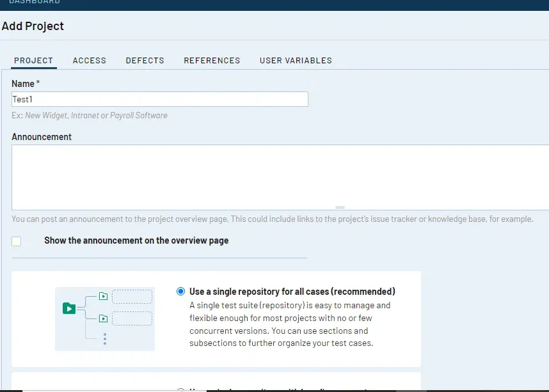
Task: Click the help text 'You can post an announcement'
Action: [273, 219]
